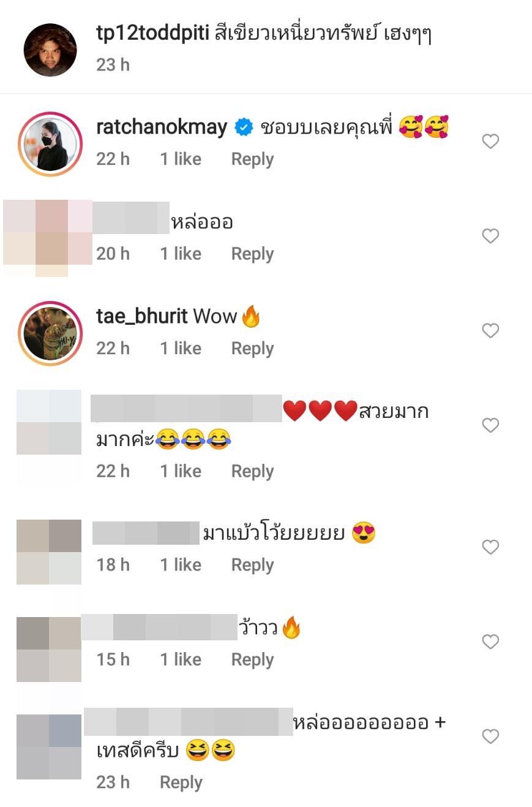Open tp12toddpiti's profile picture
The height and width of the screenshot is (807, 532).
(x=50, y=50)
